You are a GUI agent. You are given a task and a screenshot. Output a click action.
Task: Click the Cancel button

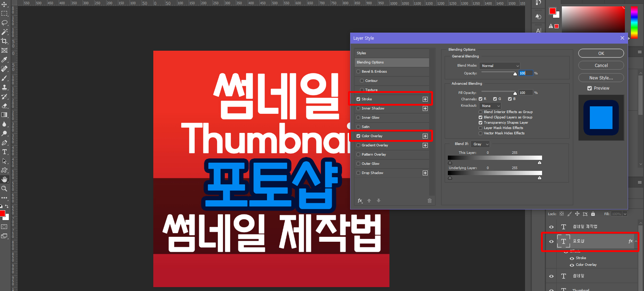[601, 65]
